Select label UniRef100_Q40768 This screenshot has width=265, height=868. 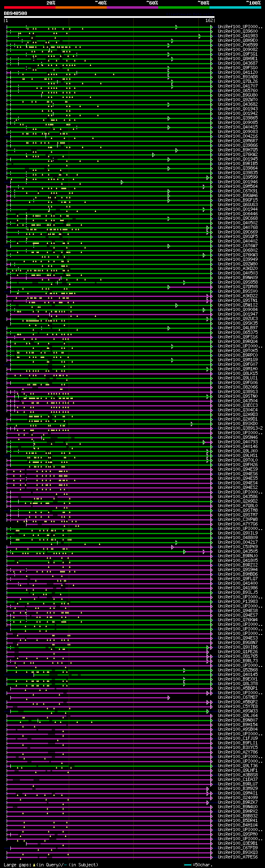click(x=238, y=227)
